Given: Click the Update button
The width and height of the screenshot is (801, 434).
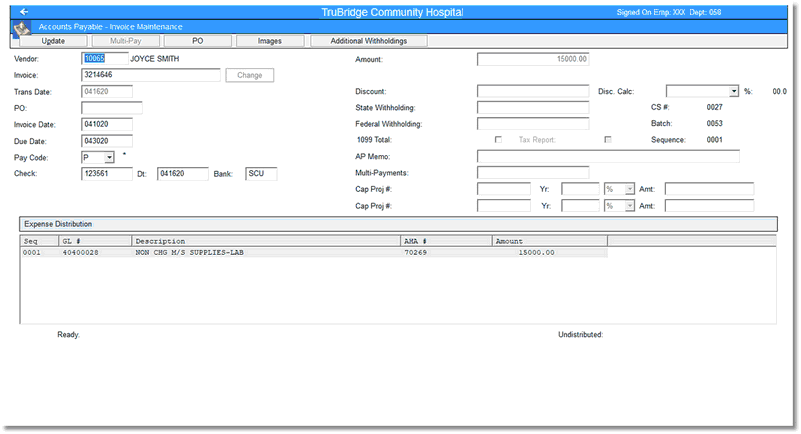Looking at the screenshot, I should click(x=53, y=41).
